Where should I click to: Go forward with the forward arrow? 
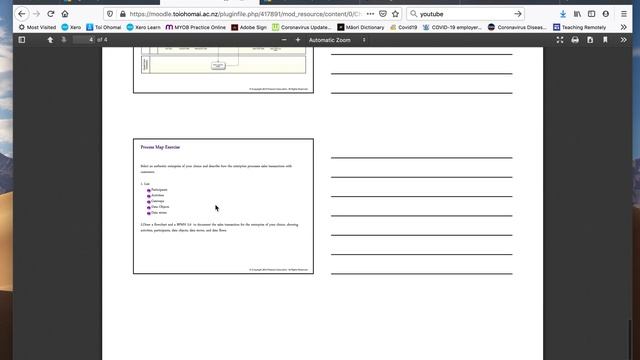[36, 14]
